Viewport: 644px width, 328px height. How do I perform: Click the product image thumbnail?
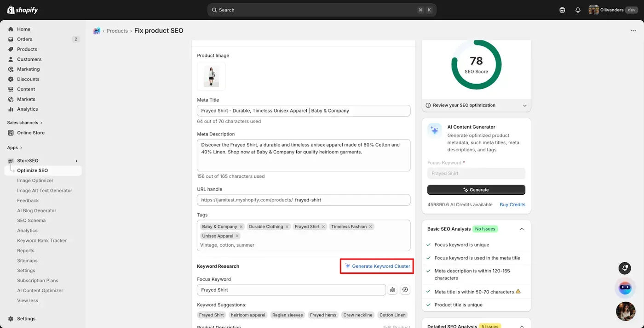click(212, 76)
